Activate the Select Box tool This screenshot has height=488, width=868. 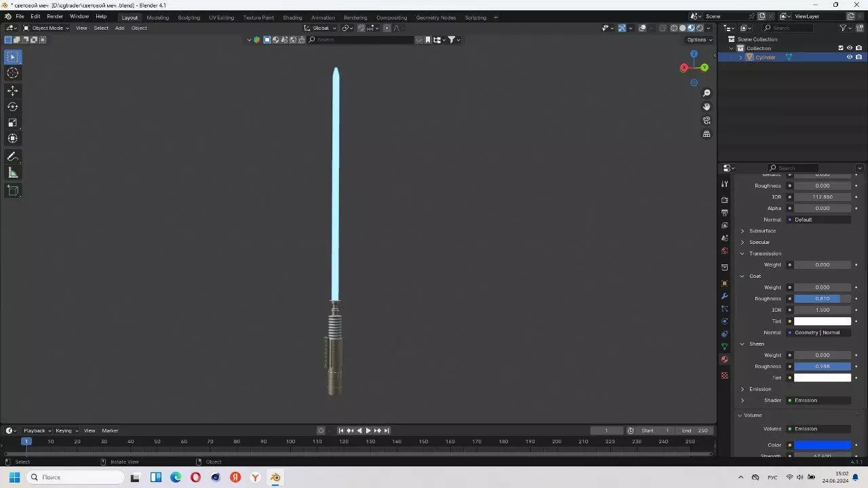[x=13, y=57]
